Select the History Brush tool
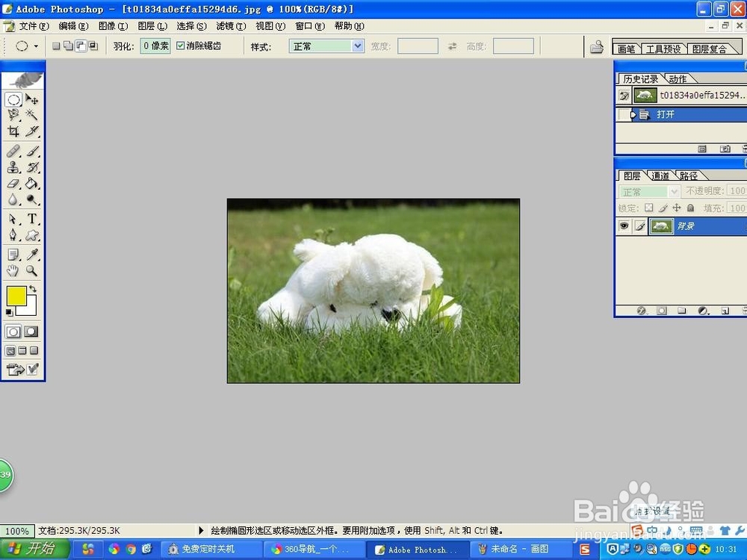The height and width of the screenshot is (560, 747). (32, 167)
